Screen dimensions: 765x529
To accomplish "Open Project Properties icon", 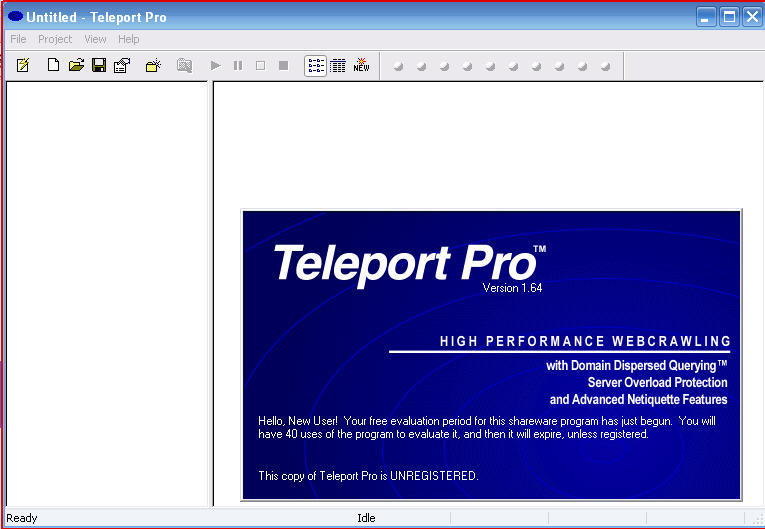I will (x=122, y=65).
